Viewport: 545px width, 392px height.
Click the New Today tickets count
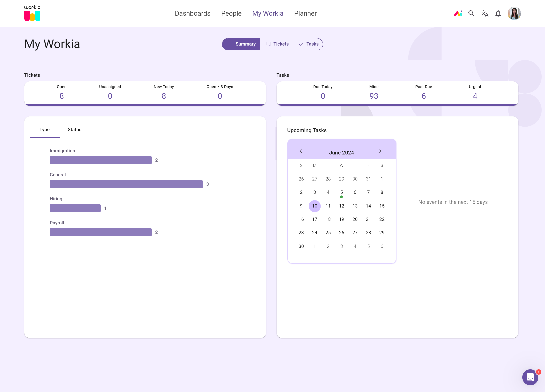[x=164, y=96]
